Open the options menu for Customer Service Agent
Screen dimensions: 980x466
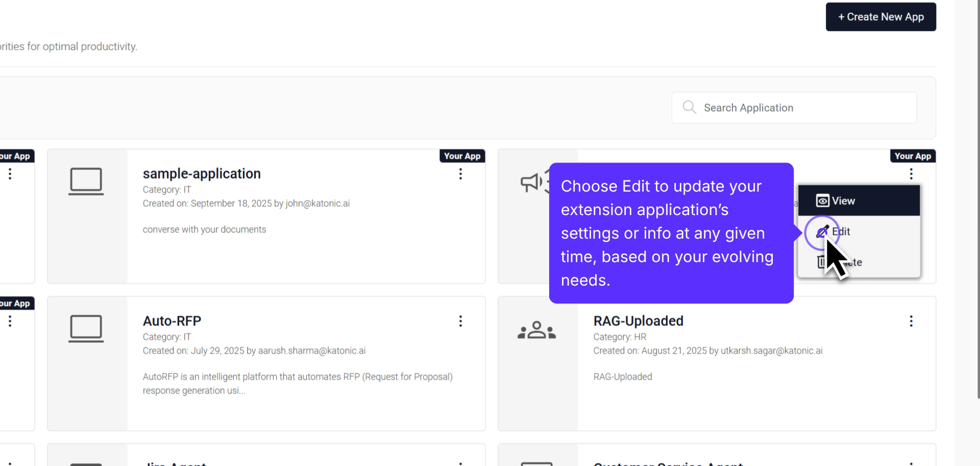[x=911, y=462]
